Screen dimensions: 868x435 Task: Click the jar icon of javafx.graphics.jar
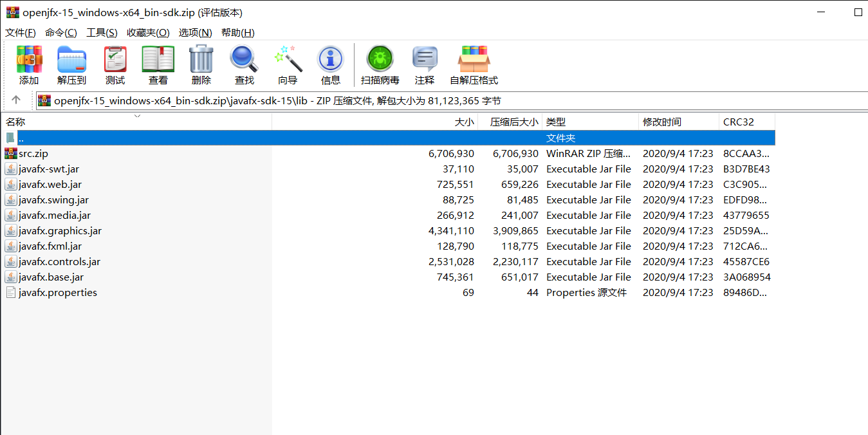tap(11, 230)
